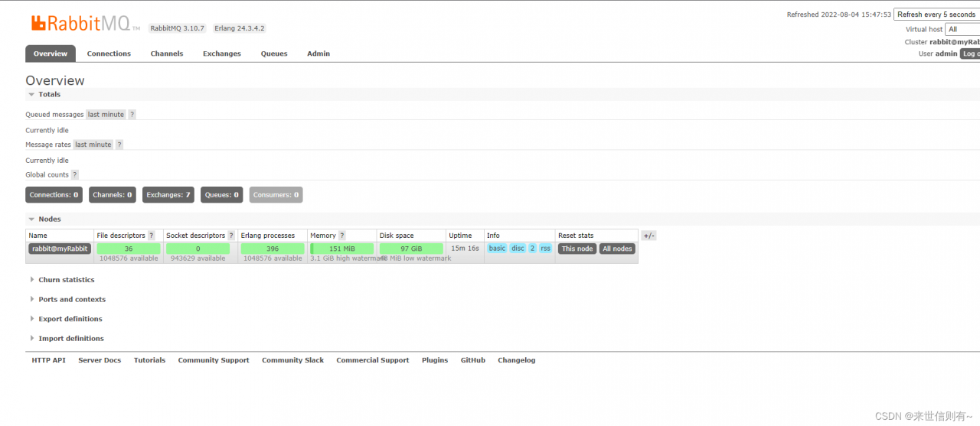Reset stats for All nodes
980x426 pixels.
click(617, 249)
